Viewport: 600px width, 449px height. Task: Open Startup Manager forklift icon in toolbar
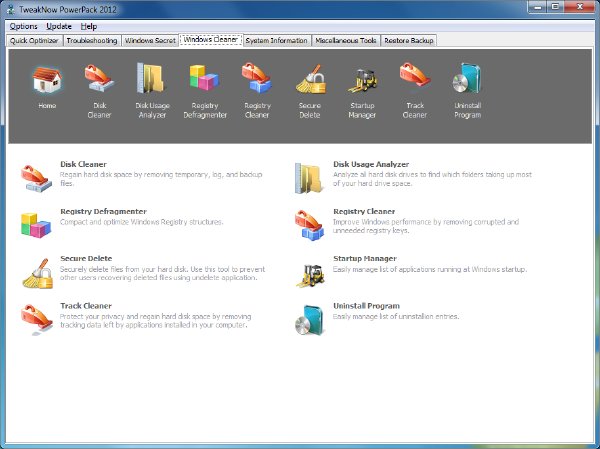pyautogui.click(x=362, y=80)
